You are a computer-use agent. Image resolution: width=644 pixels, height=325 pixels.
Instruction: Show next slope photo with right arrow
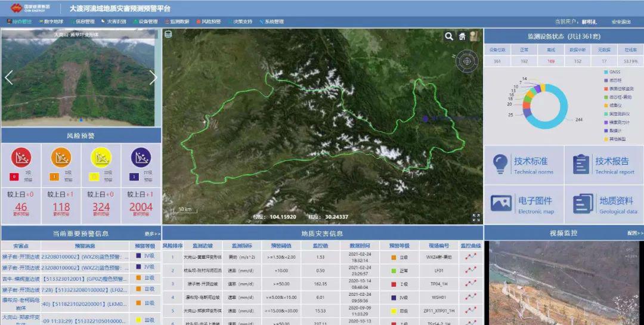coord(153,78)
